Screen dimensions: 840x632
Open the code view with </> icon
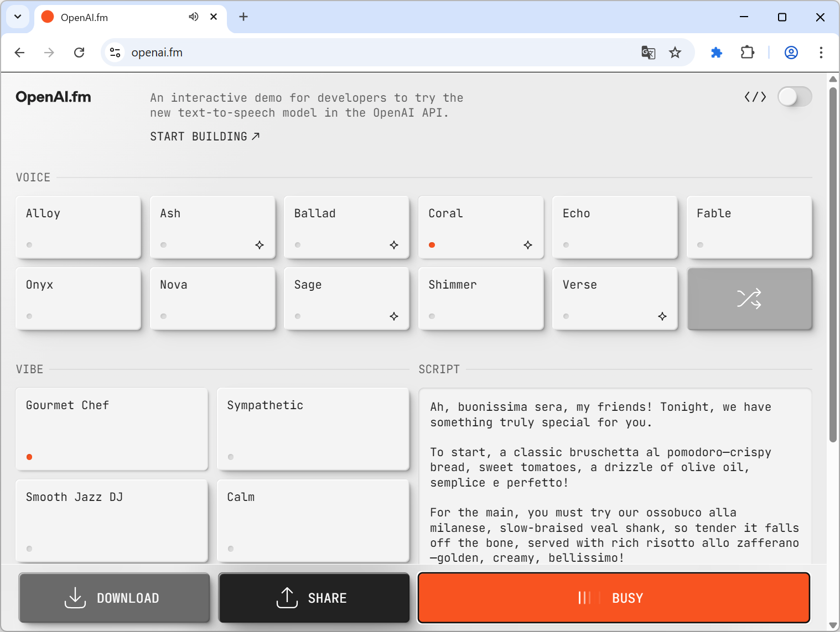tap(755, 97)
